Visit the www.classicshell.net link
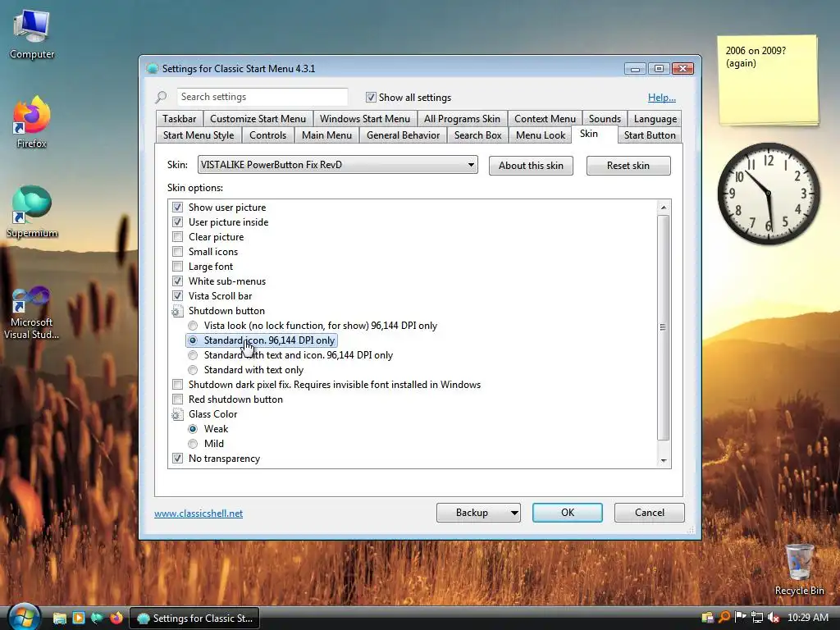This screenshot has width=840, height=630. (x=199, y=514)
